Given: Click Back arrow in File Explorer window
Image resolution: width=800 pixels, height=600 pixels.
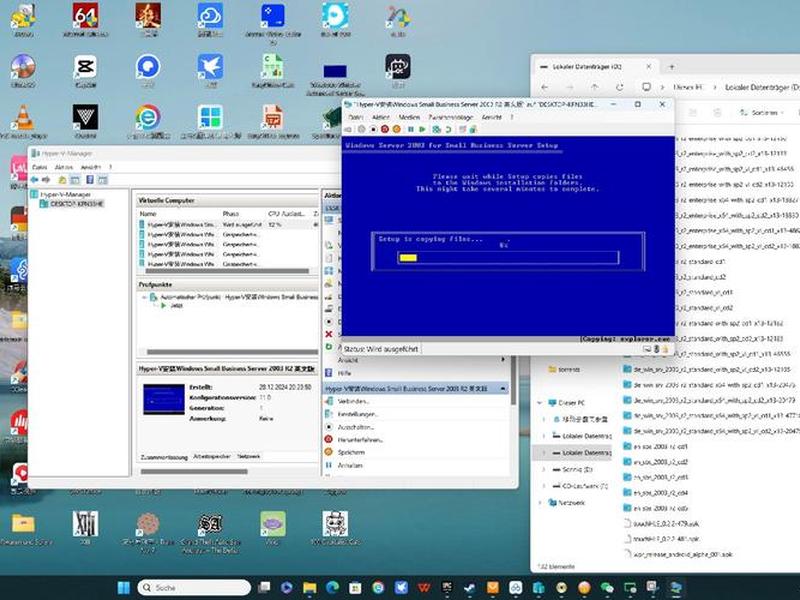Looking at the screenshot, I should tap(544, 87).
